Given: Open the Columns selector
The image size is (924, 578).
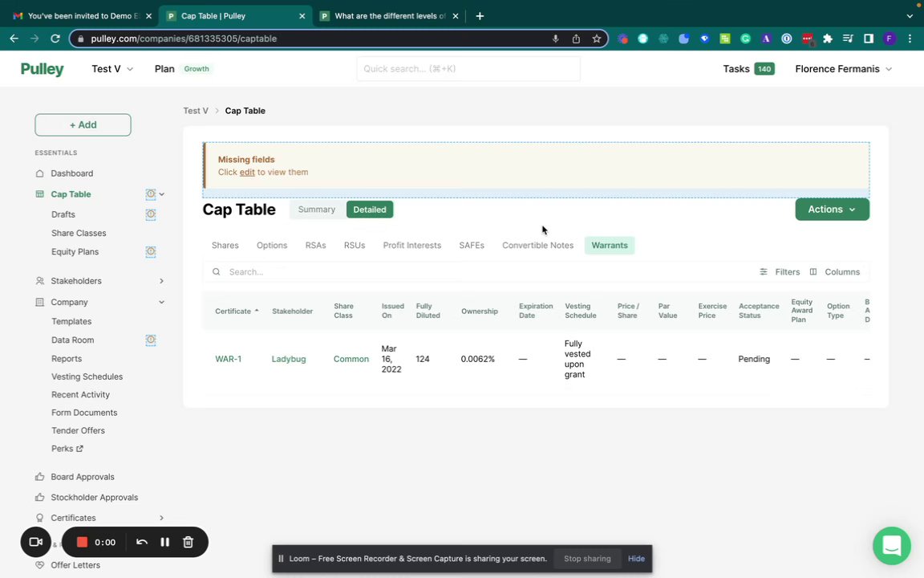Looking at the screenshot, I should (834, 272).
